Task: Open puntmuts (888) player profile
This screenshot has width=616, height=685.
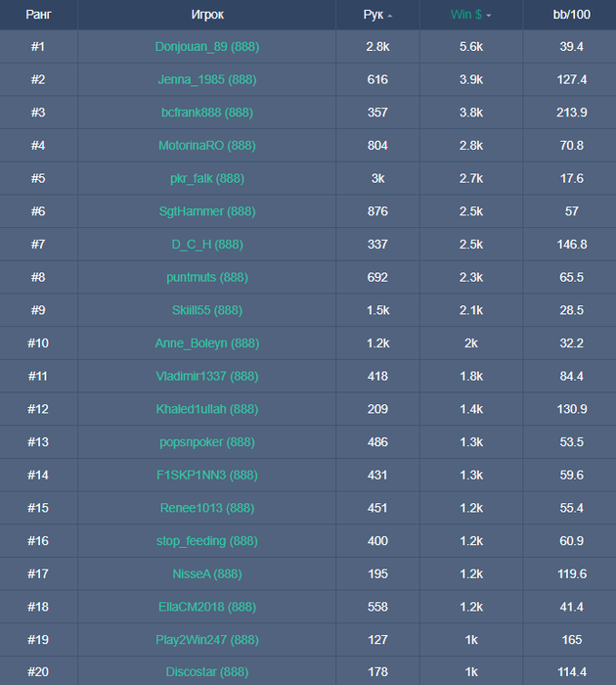Action: click(x=207, y=277)
